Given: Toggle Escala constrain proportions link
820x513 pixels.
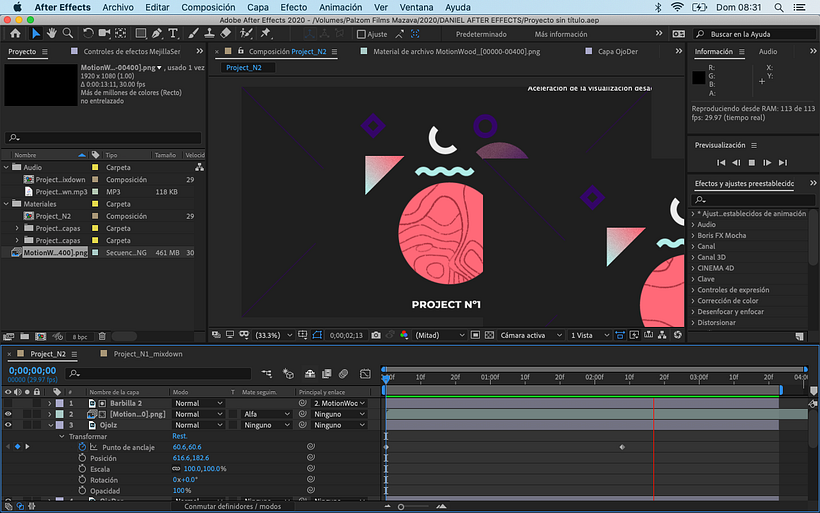Looking at the screenshot, I should coord(176,469).
